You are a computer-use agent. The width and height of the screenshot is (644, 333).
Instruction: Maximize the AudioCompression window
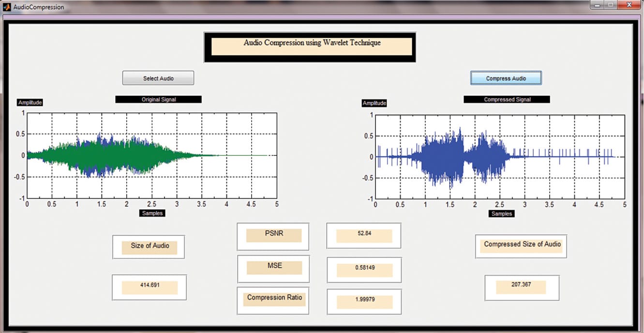click(x=611, y=5)
